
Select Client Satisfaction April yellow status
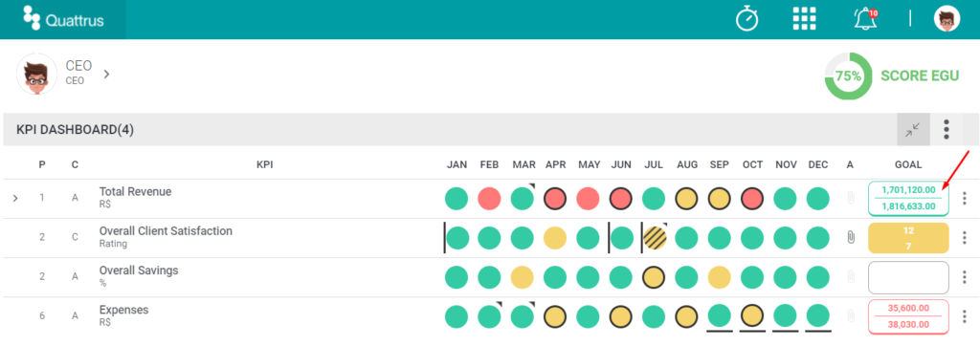(555, 238)
